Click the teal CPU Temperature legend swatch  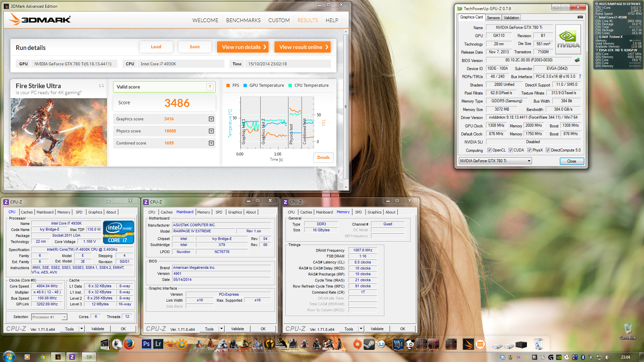290,85
